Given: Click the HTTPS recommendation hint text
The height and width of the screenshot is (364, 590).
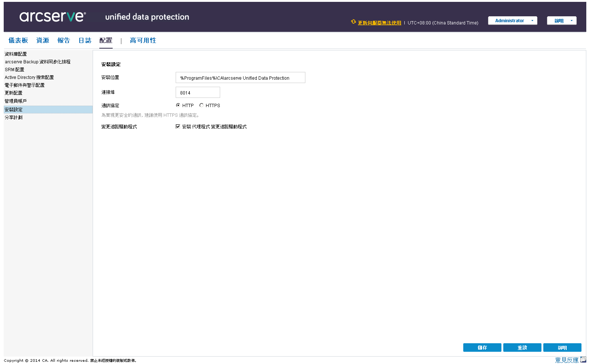Looking at the screenshot, I should (x=150, y=115).
